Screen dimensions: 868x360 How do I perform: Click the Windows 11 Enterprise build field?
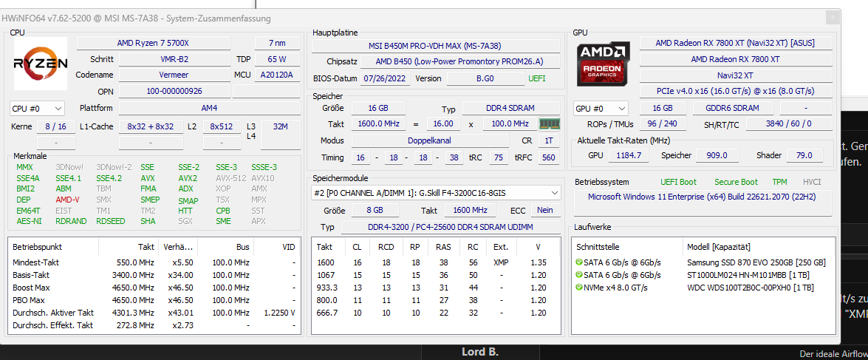(702, 203)
